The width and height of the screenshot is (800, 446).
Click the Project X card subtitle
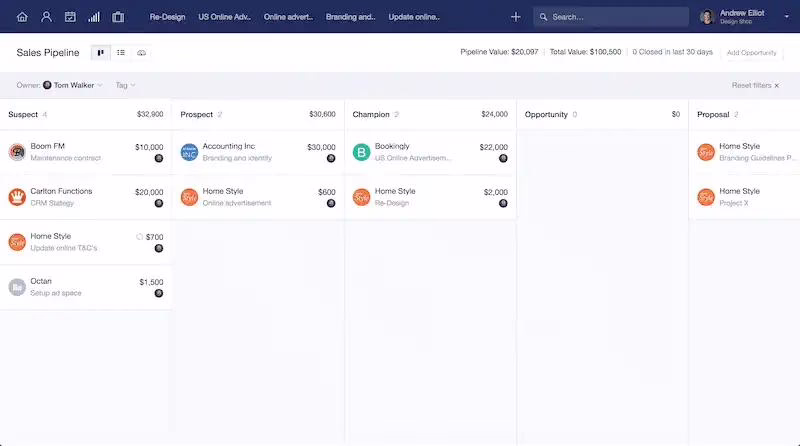click(x=734, y=203)
